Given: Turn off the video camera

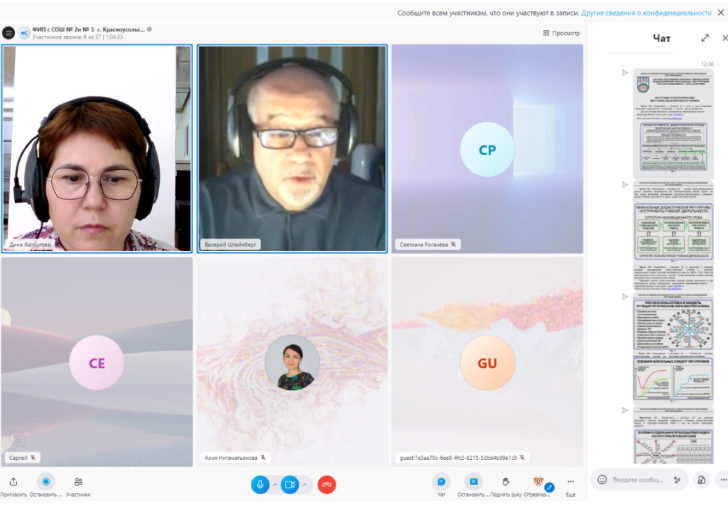Looking at the screenshot, I should (x=290, y=485).
